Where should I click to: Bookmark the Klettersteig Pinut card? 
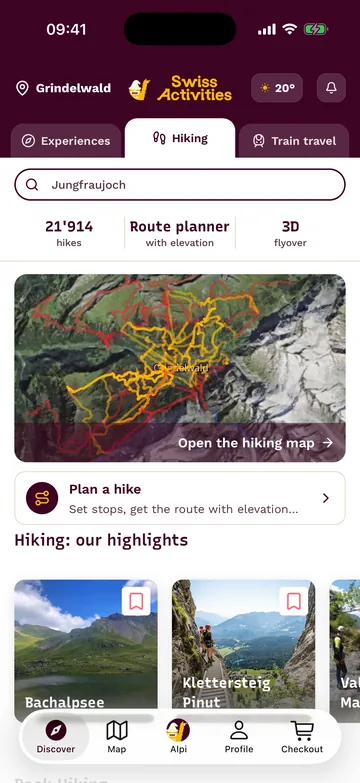294,601
